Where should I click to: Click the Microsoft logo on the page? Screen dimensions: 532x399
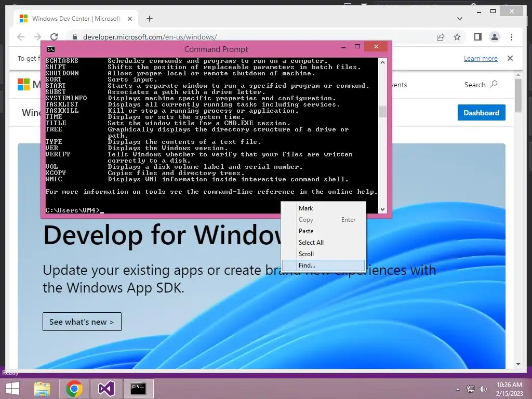point(24,85)
